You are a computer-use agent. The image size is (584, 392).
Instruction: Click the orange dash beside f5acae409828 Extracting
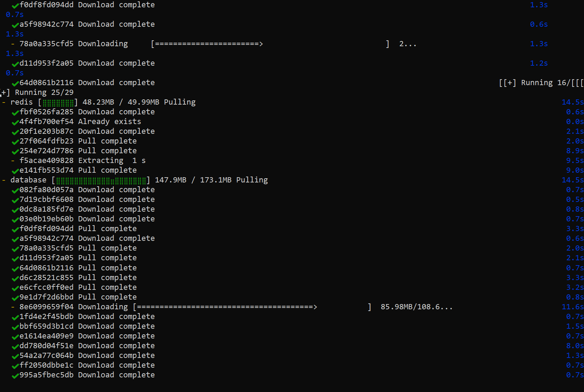click(13, 161)
